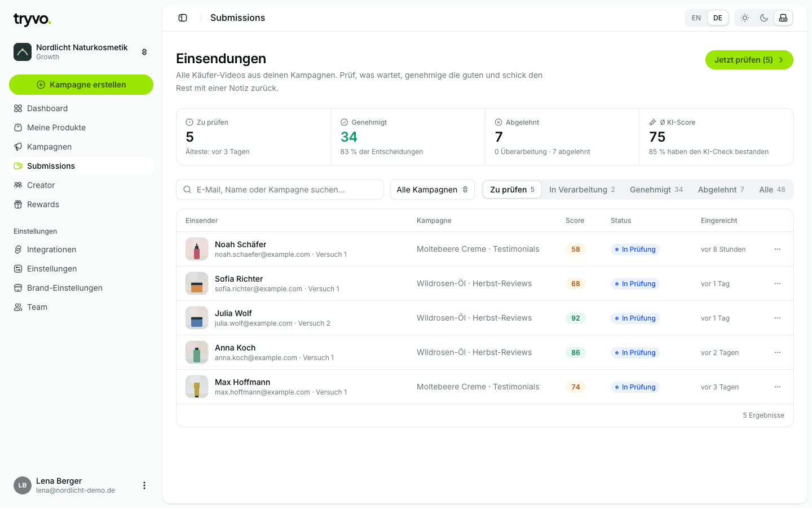812x508 pixels.
Task: Focus the submissions search field
Action: 280,190
